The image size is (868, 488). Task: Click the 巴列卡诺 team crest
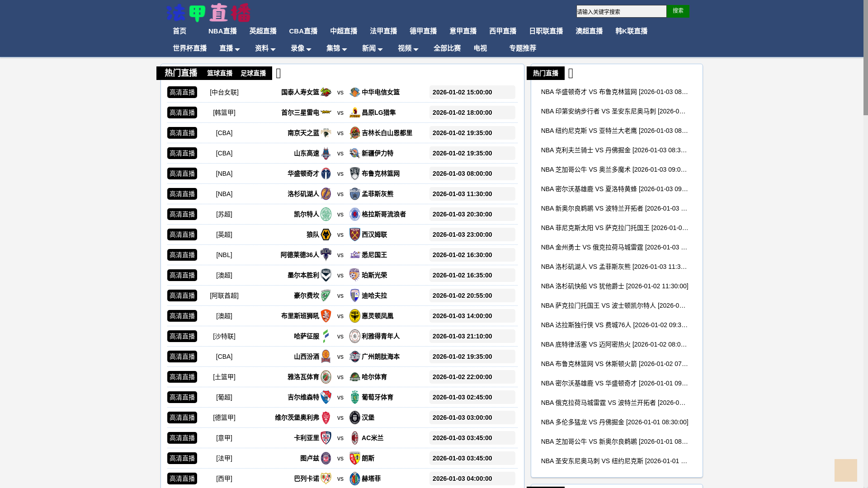point(326,479)
